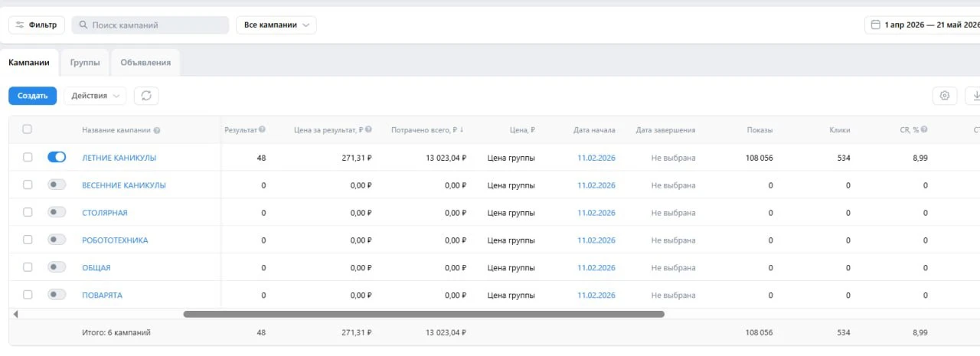This screenshot has height=356, width=980.
Task: Click the horizontal table scrollbar thumb
Action: point(424,314)
